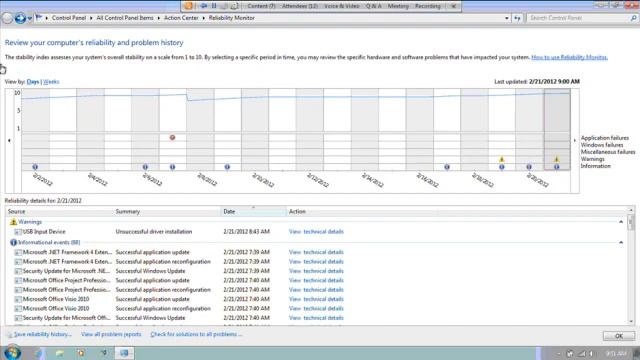Click the search magnifier icon
Viewport: 640px width, 360px height.
633,18
